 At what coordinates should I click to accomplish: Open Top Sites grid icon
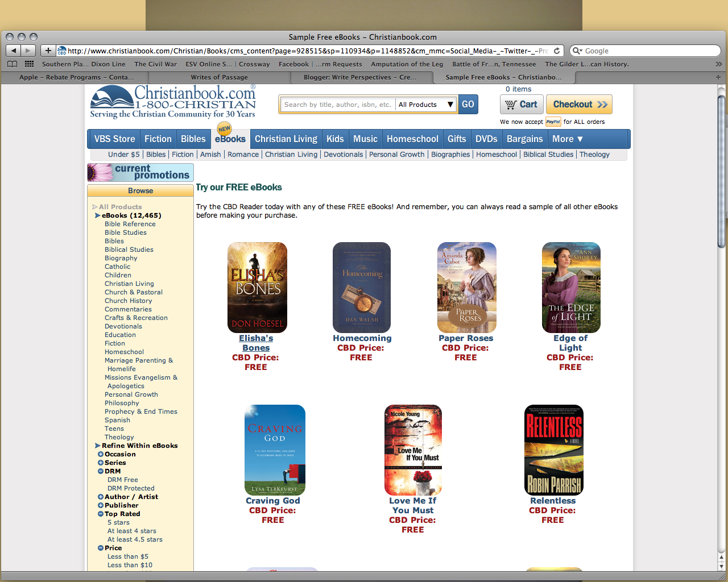coord(30,64)
